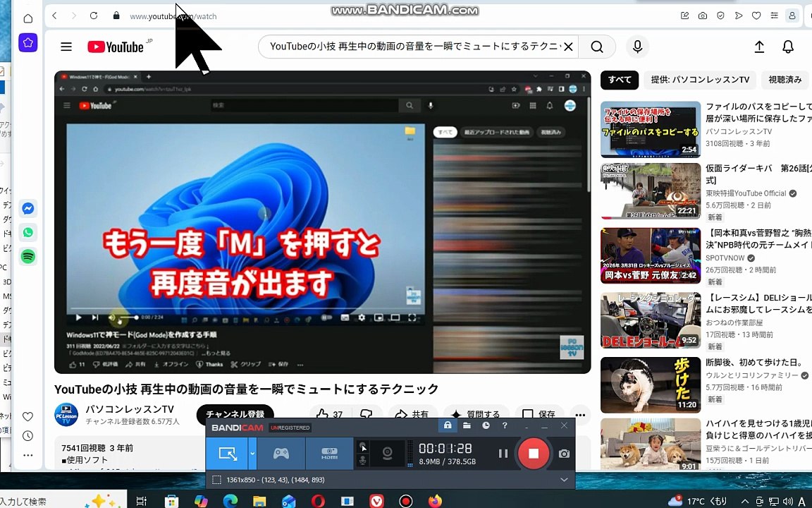Click the browser address bar URL

(173, 16)
